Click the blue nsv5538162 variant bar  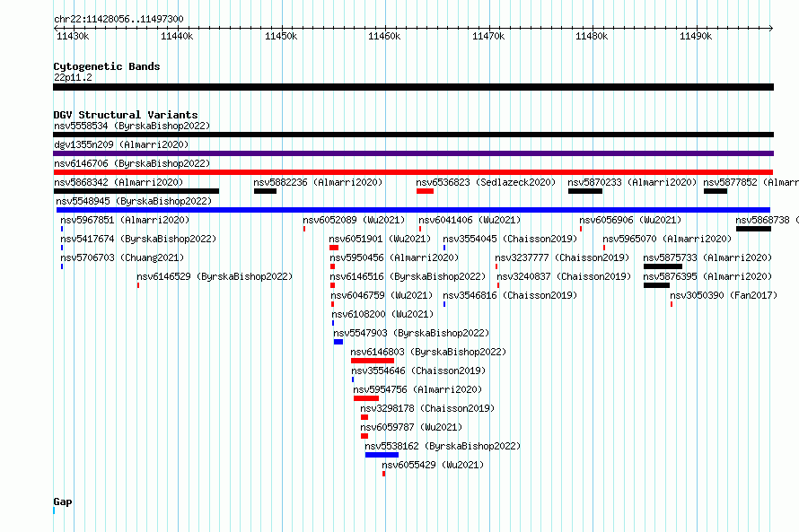point(382,455)
